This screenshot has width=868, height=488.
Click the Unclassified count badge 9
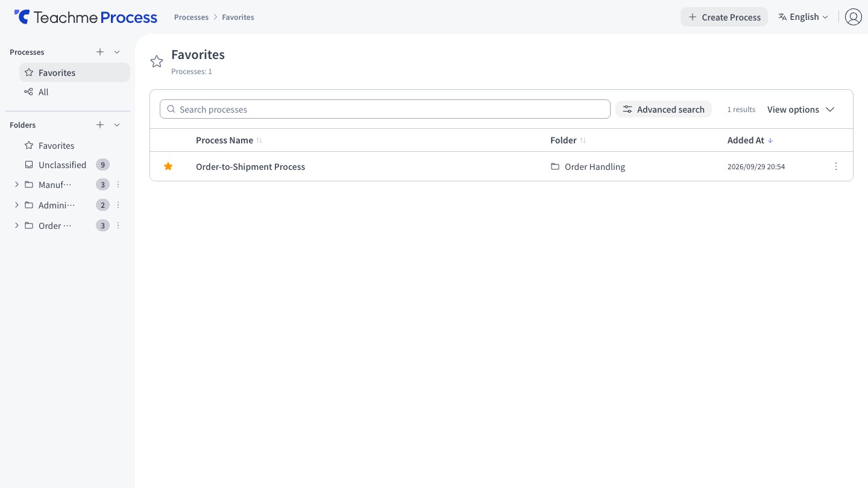102,164
